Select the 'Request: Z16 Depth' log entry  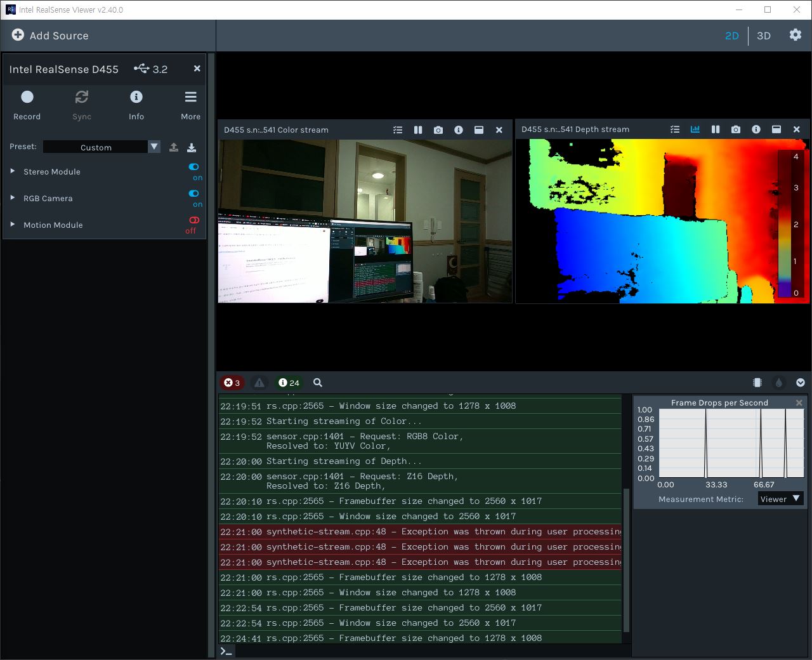(x=420, y=481)
